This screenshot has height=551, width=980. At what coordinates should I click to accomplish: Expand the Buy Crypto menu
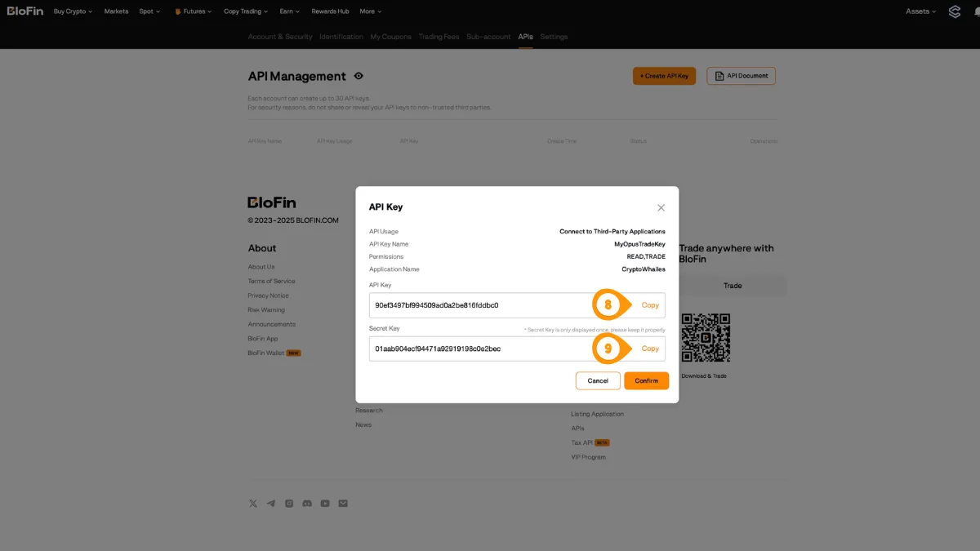coord(73,11)
